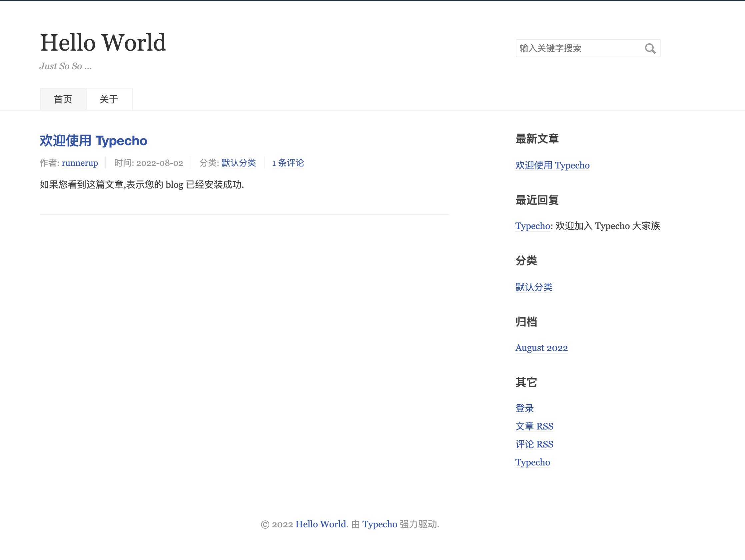
Task: Open author link runnerup
Action: point(80,163)
